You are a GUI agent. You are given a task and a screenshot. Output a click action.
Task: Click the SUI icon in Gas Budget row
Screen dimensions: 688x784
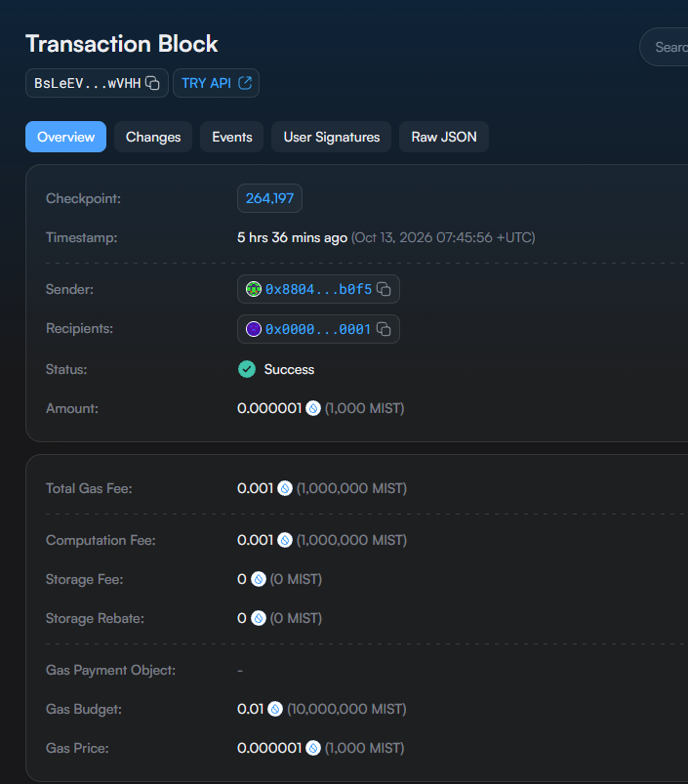[x=275, y=709]
